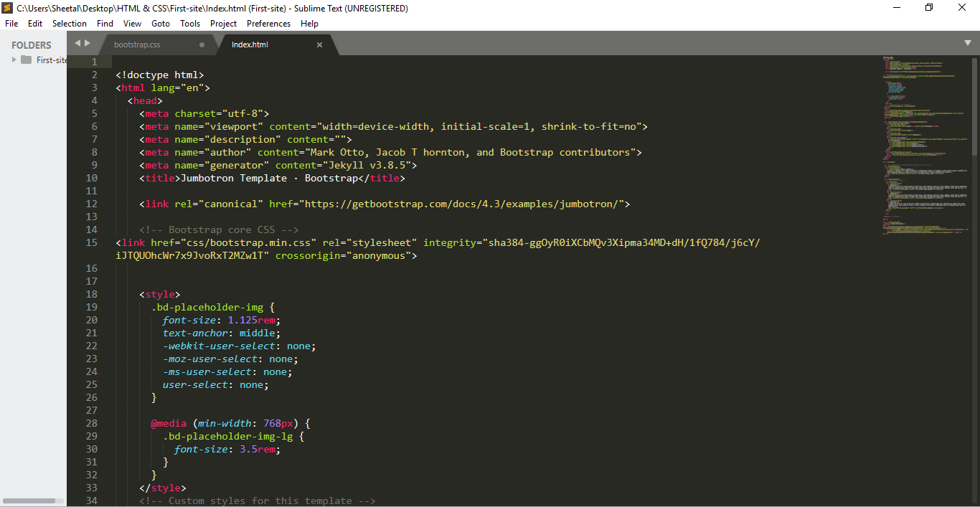This screenshot has width=980, height=507.
Task: Switch to the bootstrap.css tab
Action: [x=137, y=44]
